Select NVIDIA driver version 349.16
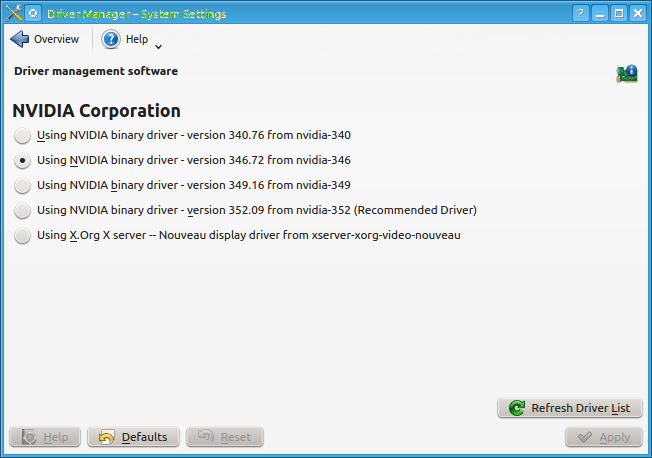652x458 pixels. pos(182,185)
